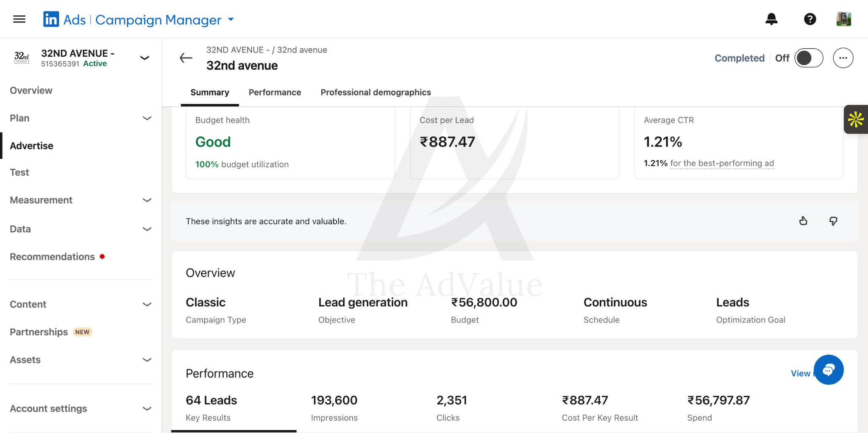868x433 pixels.
Task: Open the help question mark icon
Action: [x=810, y=19]
